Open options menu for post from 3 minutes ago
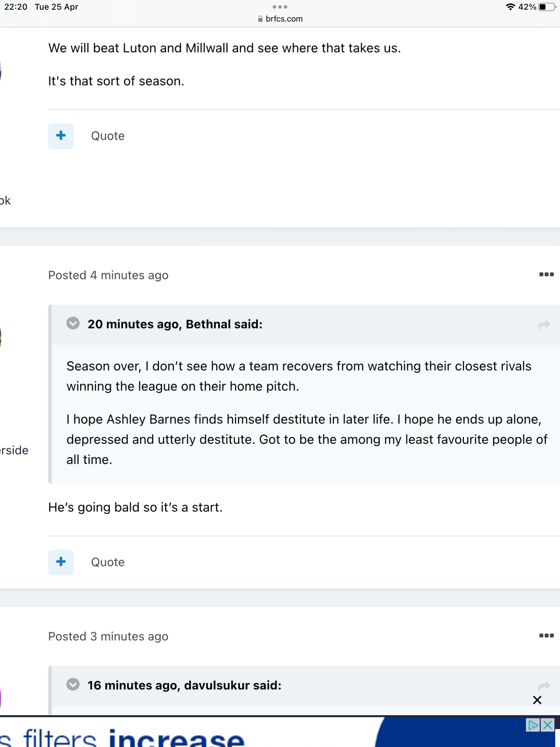 click(546, 636)
